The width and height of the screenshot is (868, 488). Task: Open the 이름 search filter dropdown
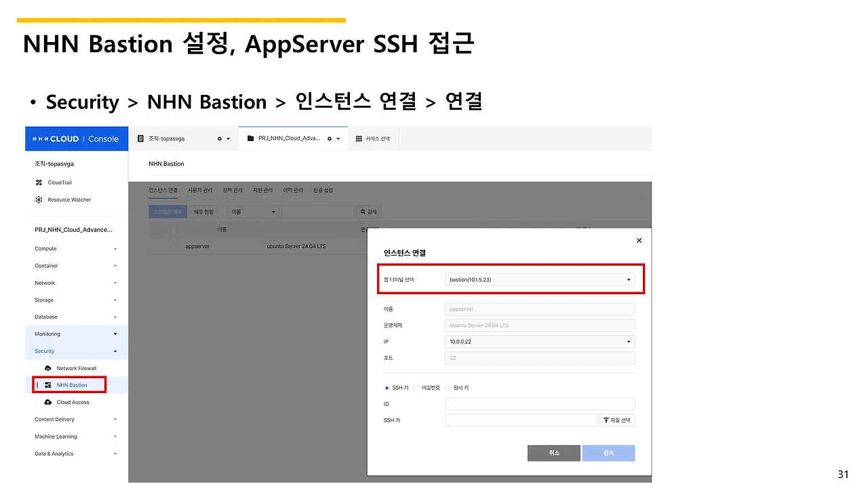coord(253,212)
